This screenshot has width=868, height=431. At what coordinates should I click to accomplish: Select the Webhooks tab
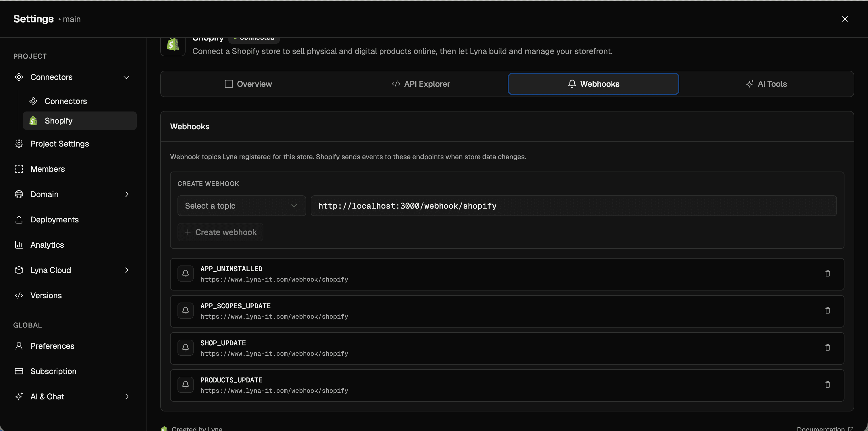click(x=593, y=84)
